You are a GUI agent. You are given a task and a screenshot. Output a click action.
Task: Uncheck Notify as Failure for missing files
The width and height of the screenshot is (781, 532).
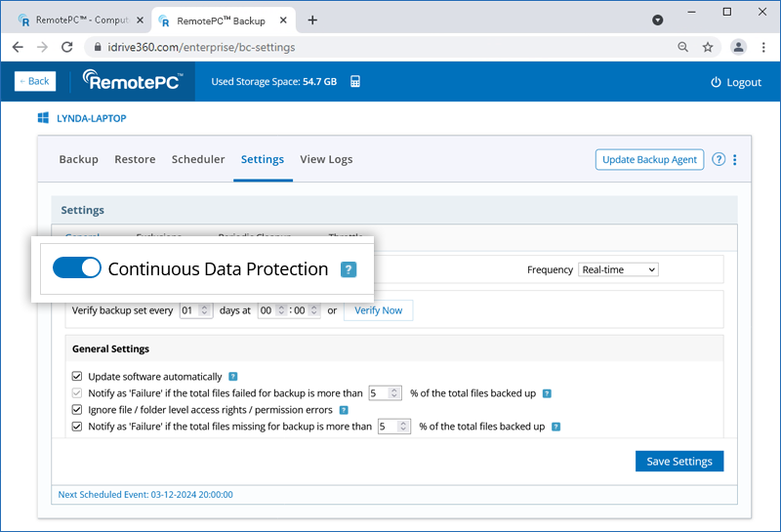(x=77, y=427)
